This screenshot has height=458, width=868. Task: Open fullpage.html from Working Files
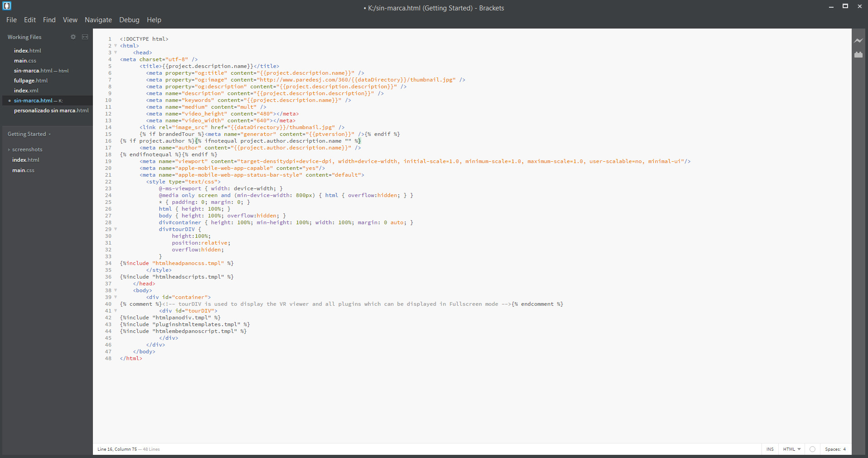coord(30,81)
